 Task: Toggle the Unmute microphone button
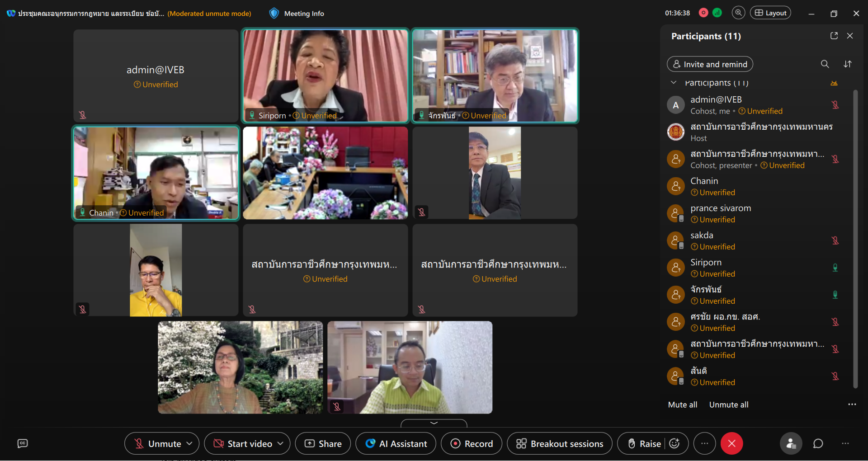pos(157,444)
